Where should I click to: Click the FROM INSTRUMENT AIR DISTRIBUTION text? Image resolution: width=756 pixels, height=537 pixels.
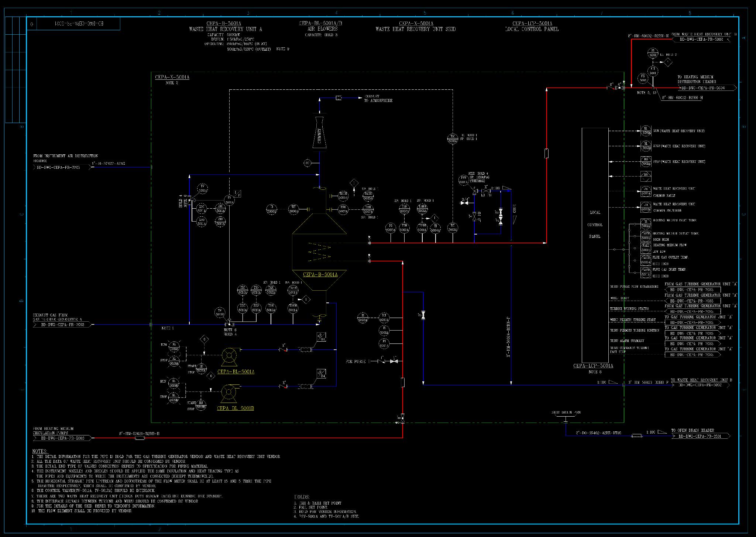click(x=66, y=156)
